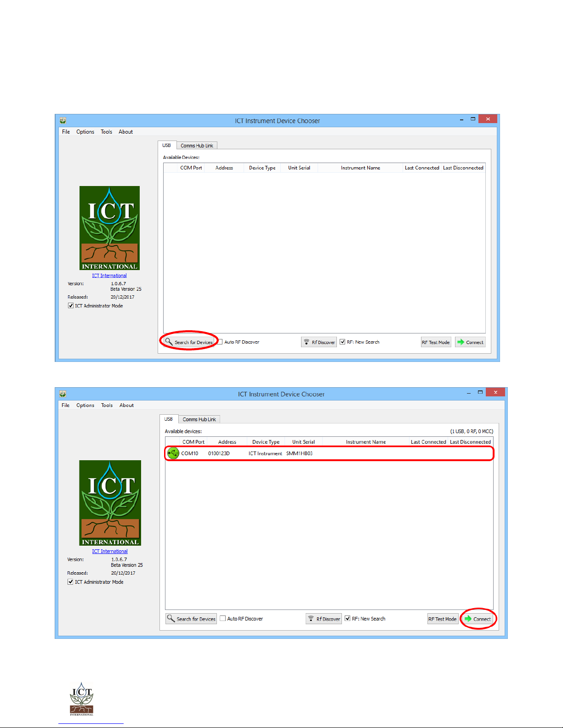This screenshot has height=728, width=563.
Task: Sort by Unit Serial column, lower window
Action: tap(303, 442)
